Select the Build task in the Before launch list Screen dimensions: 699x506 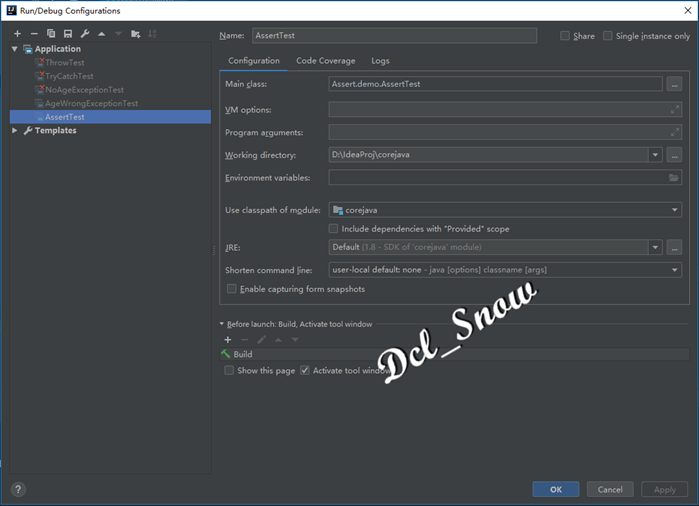pyautogui.click(x=454, y=354)
